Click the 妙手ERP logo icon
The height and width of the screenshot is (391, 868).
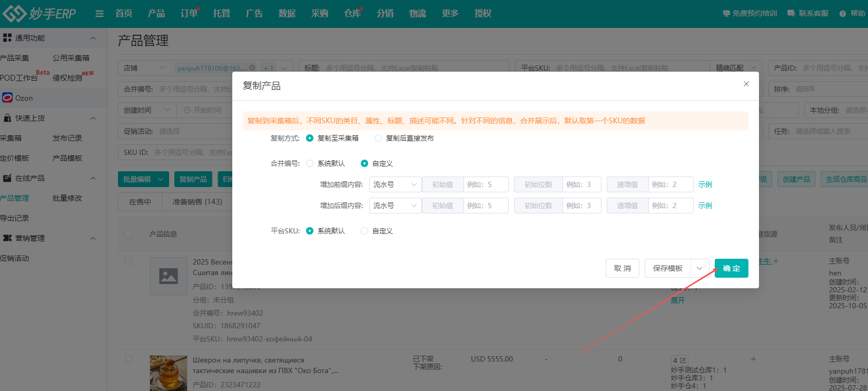pos(14,14)
